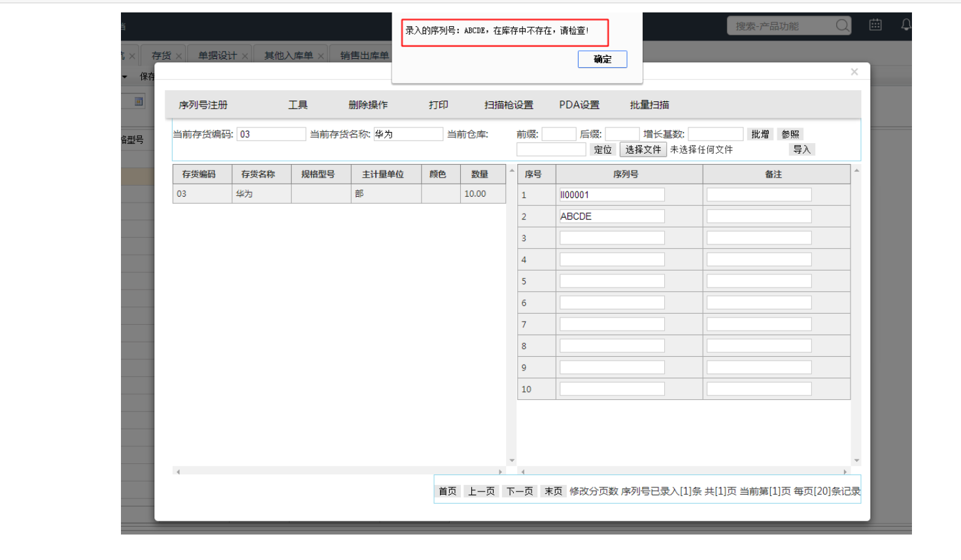Expand the dropdown arrow left of 保存

[125, 77]
